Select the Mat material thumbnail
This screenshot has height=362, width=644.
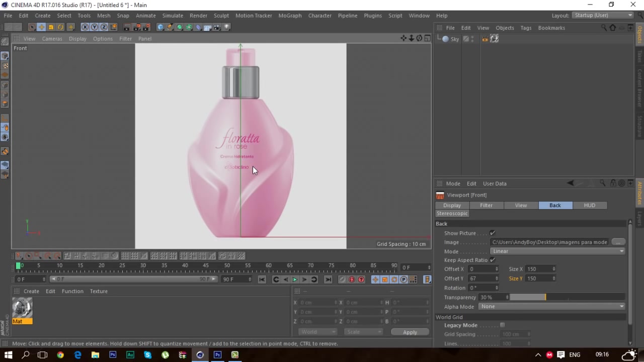pos(22,308)
